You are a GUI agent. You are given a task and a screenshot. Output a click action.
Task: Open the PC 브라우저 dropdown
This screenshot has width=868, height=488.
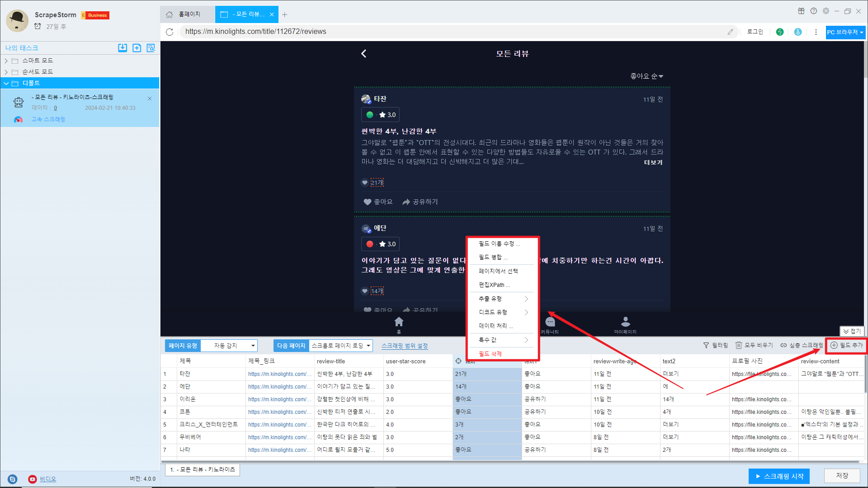[x=845, y=32]
